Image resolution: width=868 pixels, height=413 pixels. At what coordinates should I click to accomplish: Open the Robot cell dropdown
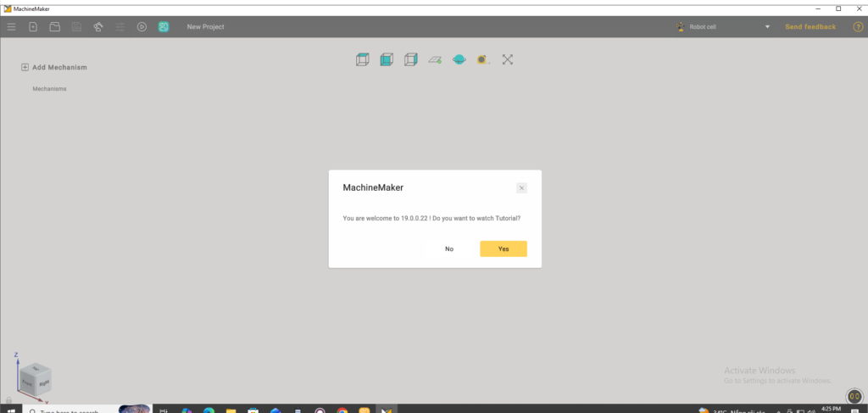(x=767, y=27)
